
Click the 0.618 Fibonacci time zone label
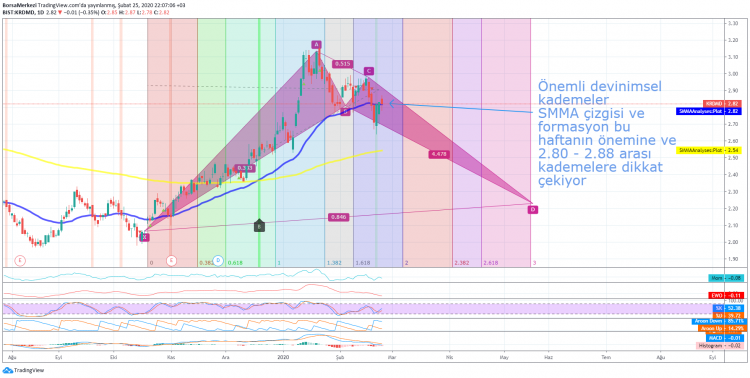[x=235, y=263]
